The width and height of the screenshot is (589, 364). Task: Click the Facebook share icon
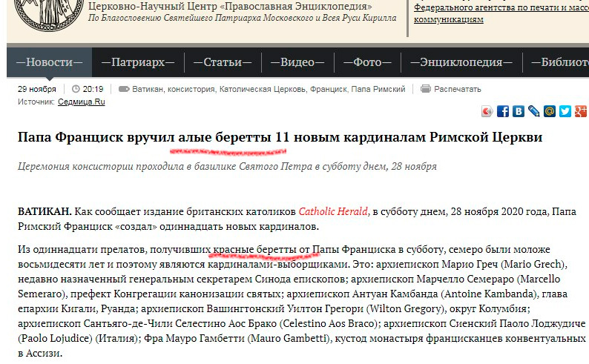click(503, 112)
